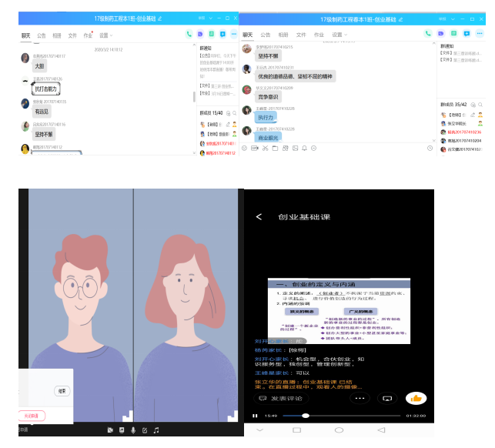
Task: Click the cast screen icon in video player
Action: [x=388, y=398]
